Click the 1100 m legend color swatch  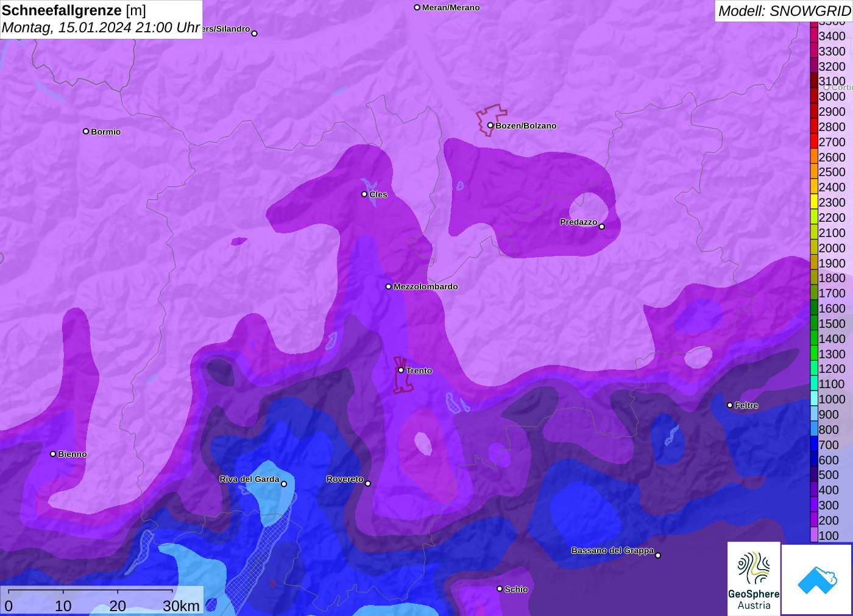coord(814,383)
